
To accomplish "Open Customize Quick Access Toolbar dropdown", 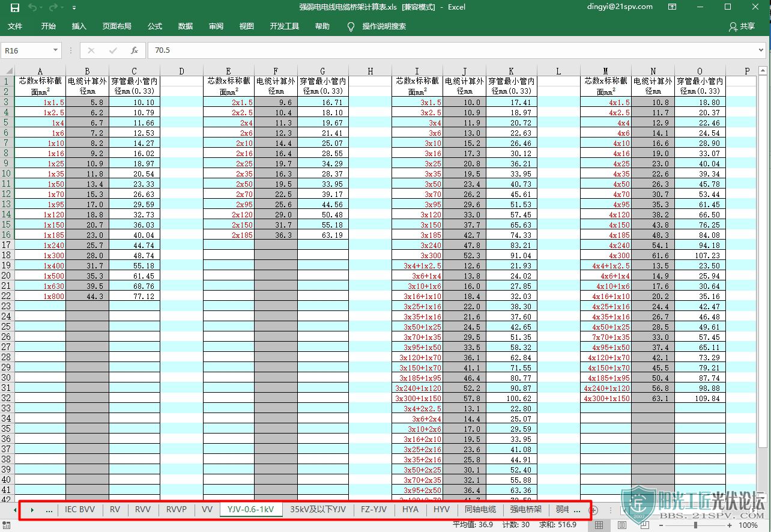I will point(74,8).
